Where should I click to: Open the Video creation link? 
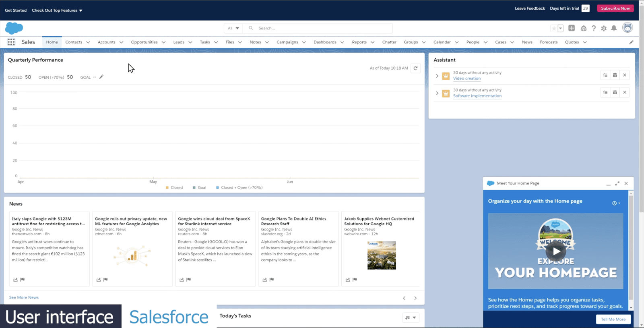(x=467, y=79)
